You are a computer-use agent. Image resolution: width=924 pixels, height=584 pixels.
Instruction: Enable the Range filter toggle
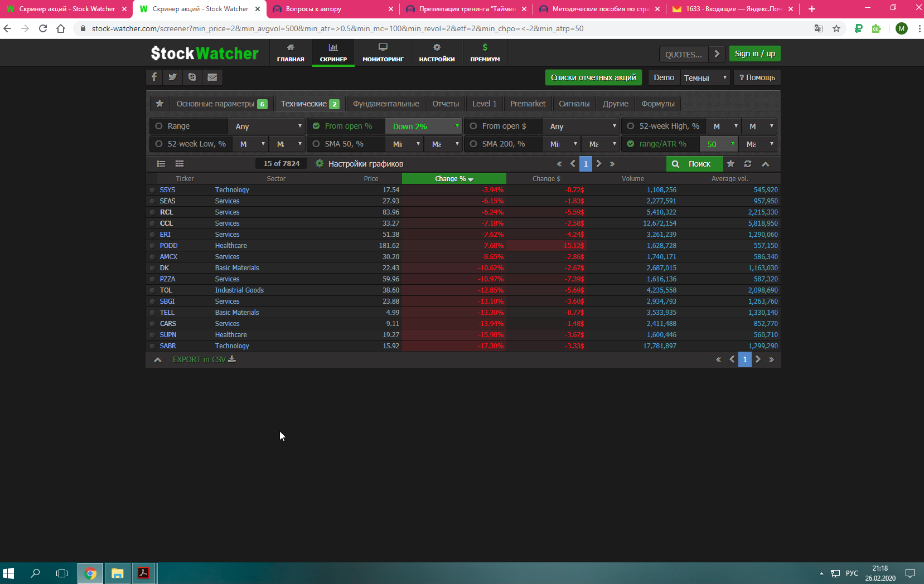point(159,126)
